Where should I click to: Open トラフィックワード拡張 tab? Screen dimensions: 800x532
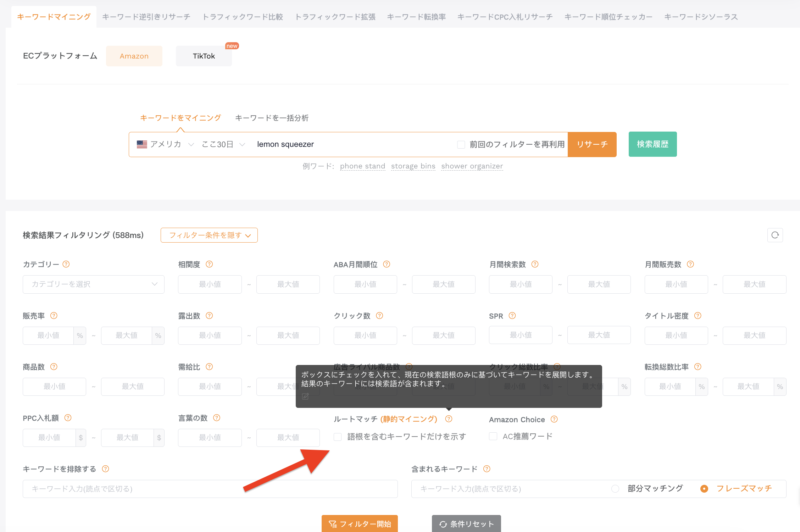(x=335, y=17)
